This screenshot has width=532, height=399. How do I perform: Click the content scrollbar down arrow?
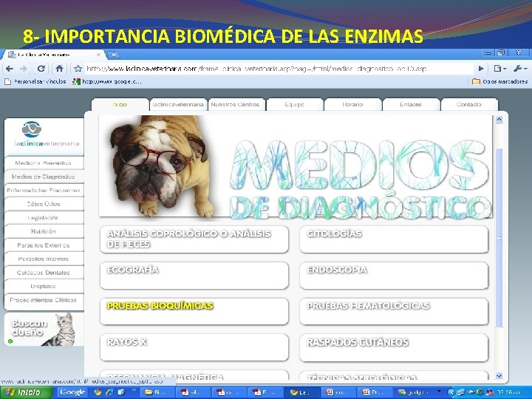pyautogui.click(x=499, y=376)
